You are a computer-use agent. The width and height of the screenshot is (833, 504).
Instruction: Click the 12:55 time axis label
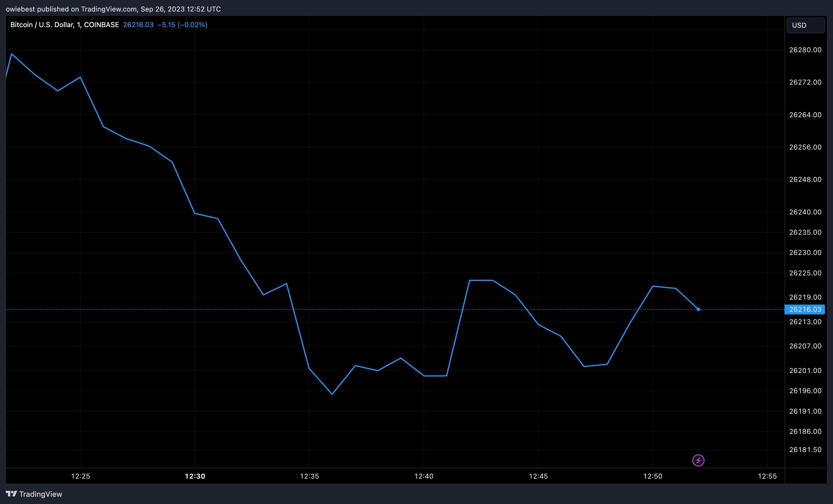pos(767,476)
